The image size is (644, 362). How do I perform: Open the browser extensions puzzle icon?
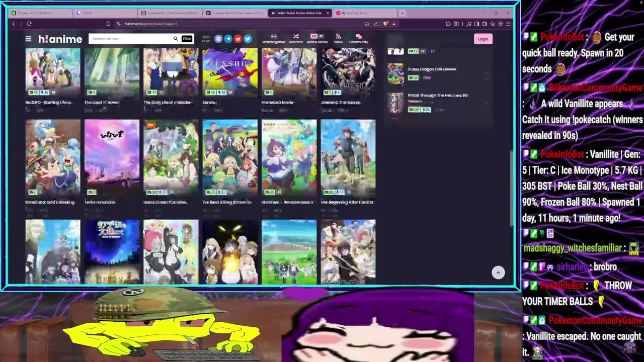tap(448, 24)
